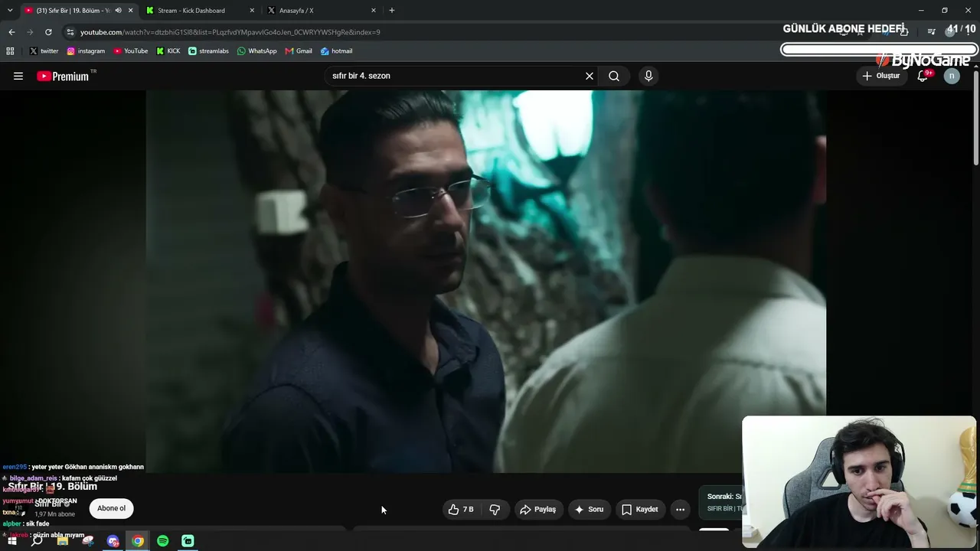Open the Chrome apps grid shortcut
980x551 pixels.
[10, 51]
